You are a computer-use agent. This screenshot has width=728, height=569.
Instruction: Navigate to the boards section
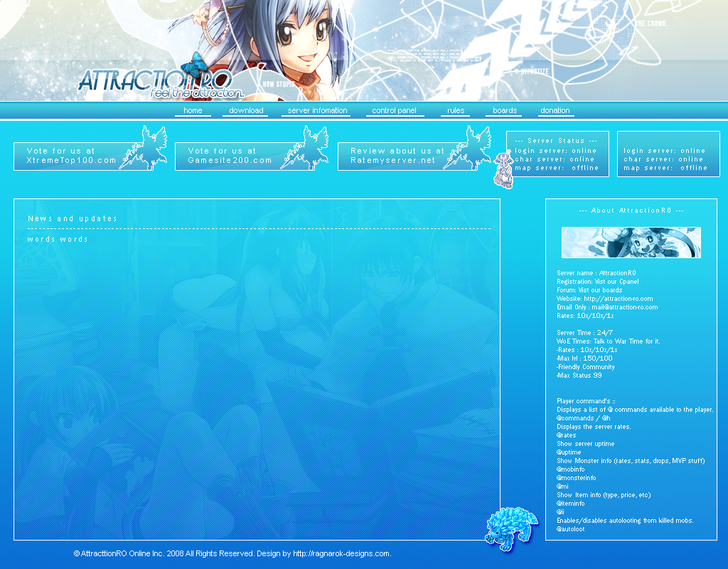[x=505, y=111]
